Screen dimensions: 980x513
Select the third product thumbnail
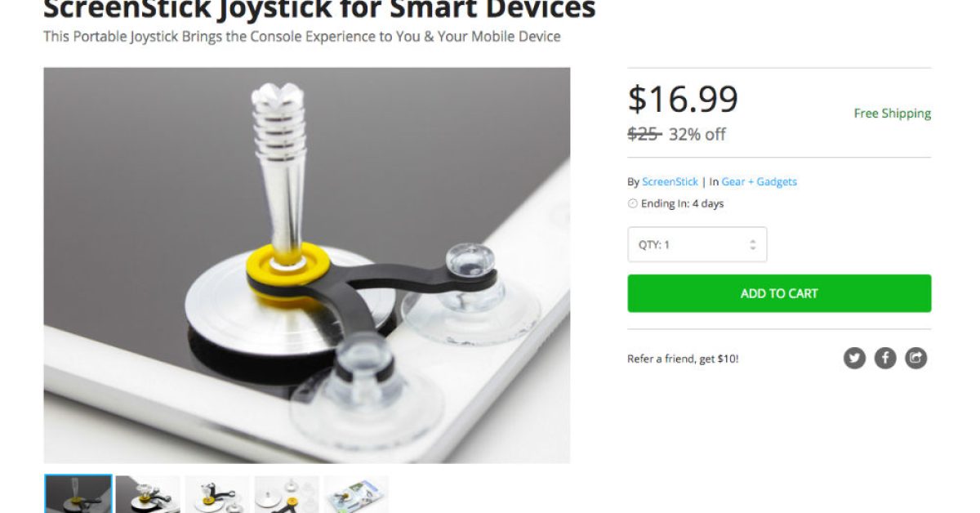[217, 494]
